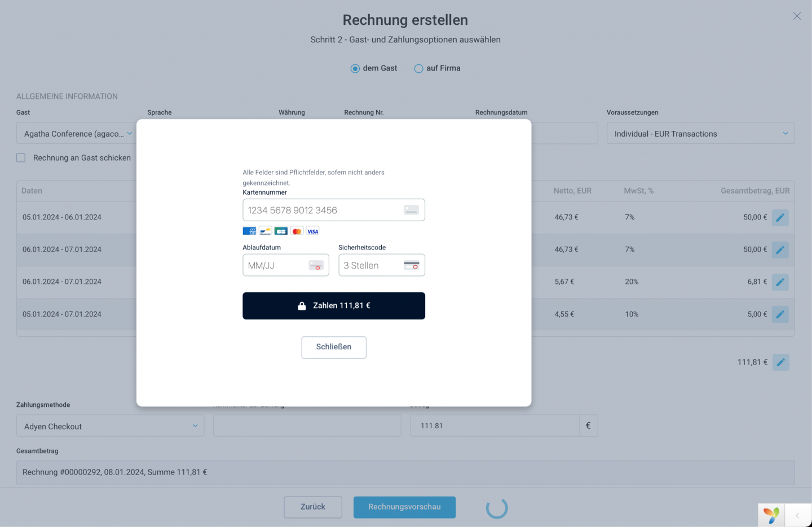
Task: Select the dem Gast radio button
Action: coord(355,68)
